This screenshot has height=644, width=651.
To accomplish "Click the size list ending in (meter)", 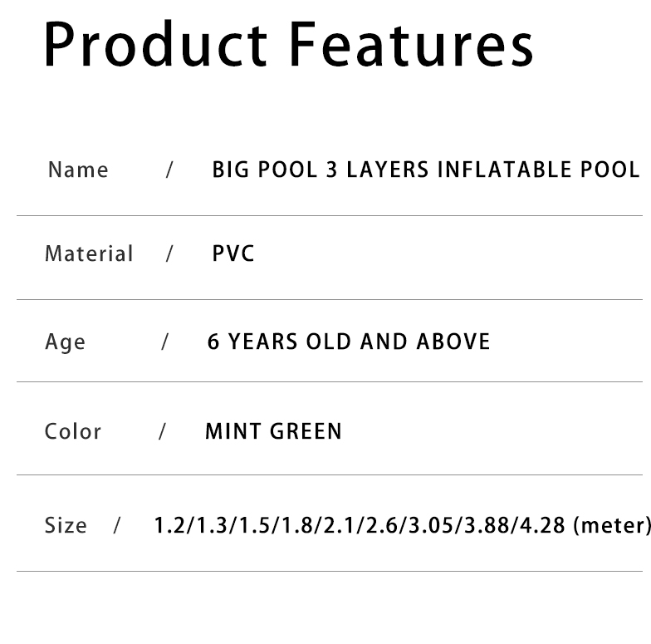I will click(x=402, y=525).
